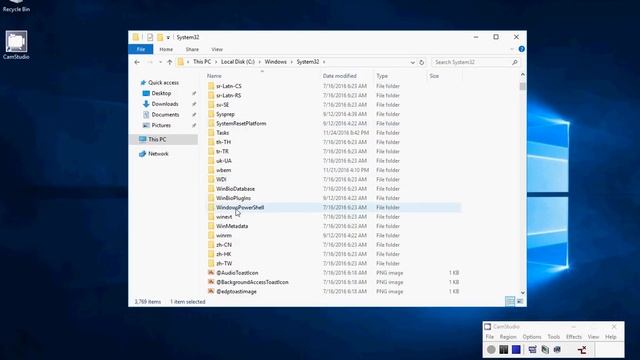Expand the ribbon with the chevron
The width and height of the screenshot is (640, 360).
512,49
